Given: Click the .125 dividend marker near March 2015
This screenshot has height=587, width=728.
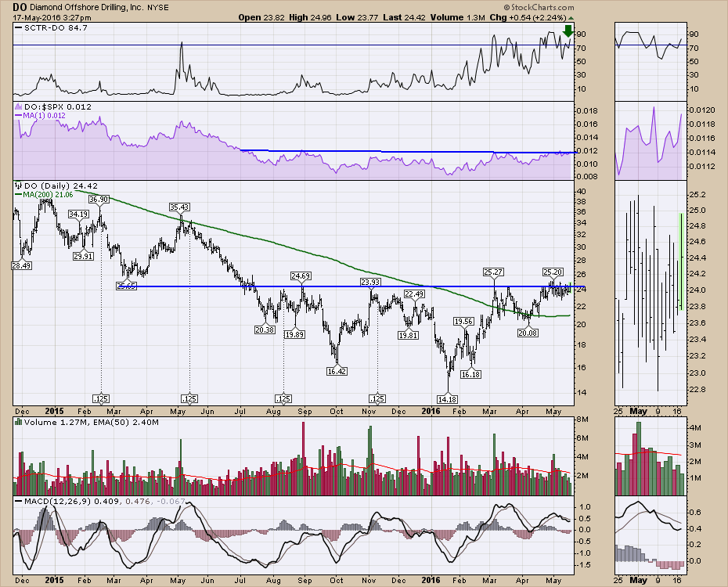Looking at the screenshot, I should [x=100, y=398].
